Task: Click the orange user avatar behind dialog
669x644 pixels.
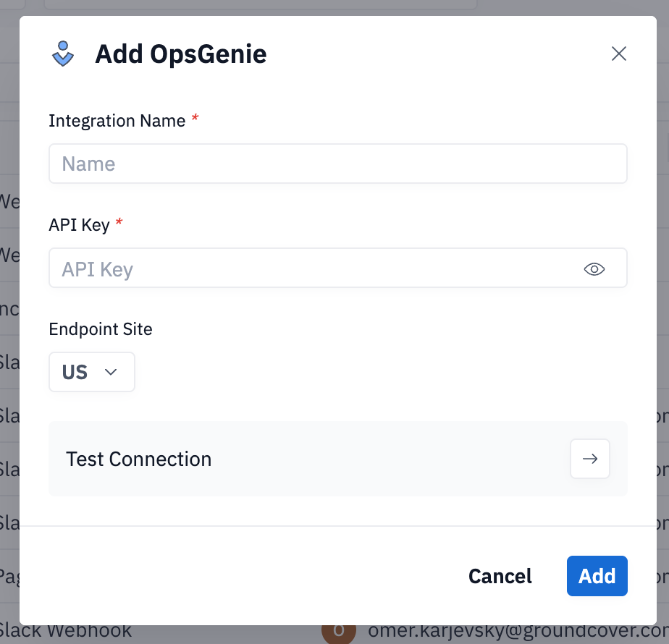Action: 338,634
